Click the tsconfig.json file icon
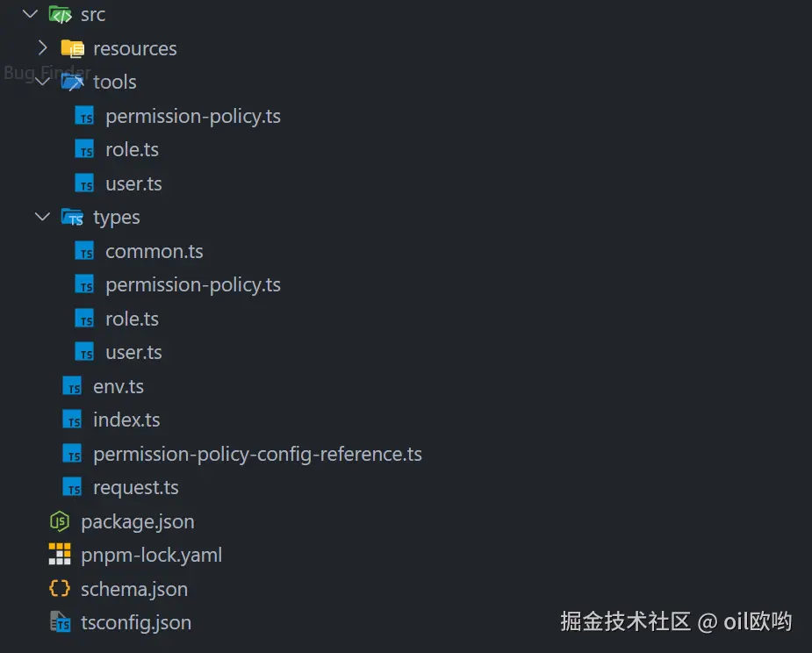 click(x=60, y=622)
